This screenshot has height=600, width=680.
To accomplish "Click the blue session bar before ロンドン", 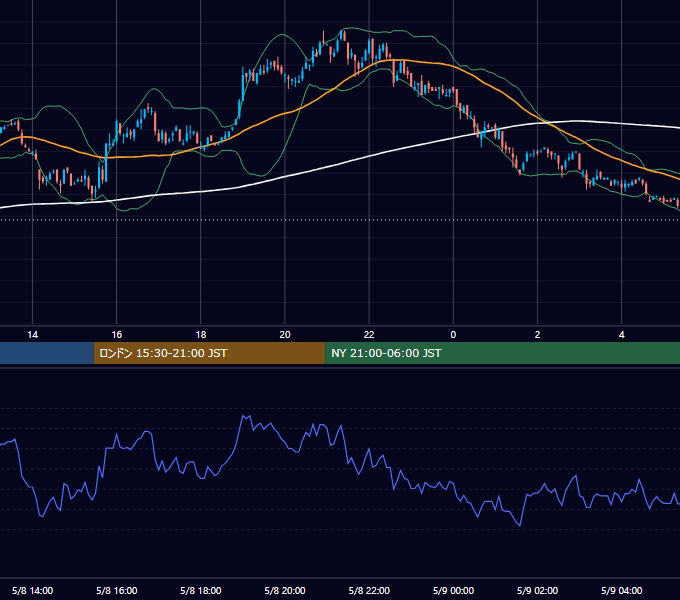I will pos(47,353).
